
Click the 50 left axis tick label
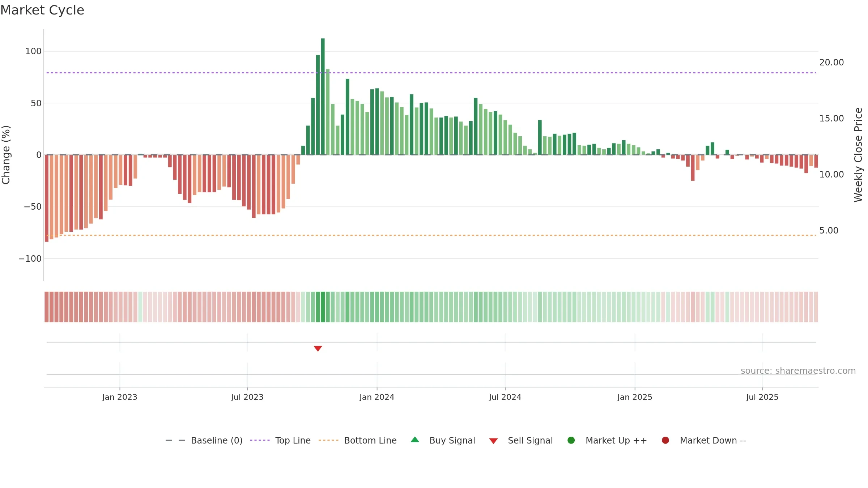click(36, 103)
